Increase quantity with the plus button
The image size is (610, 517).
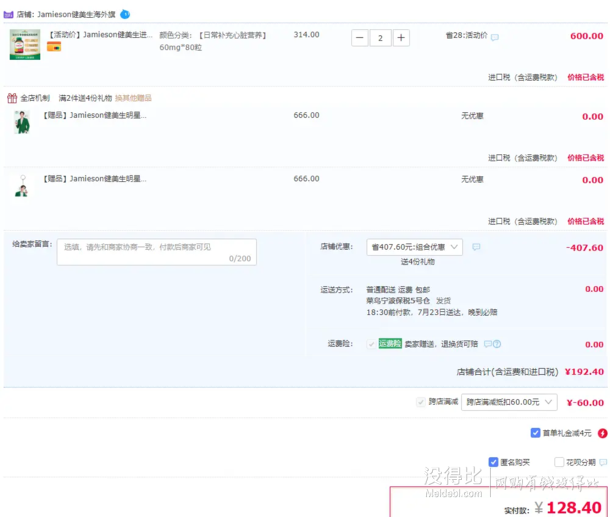401,38
